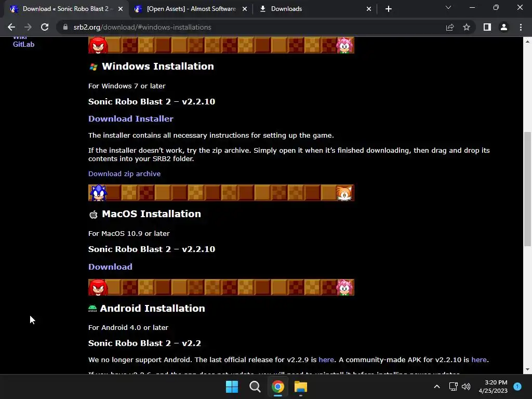Reload the current page
The height and width of the screenshot is (399, 532).
coord(45,27)
